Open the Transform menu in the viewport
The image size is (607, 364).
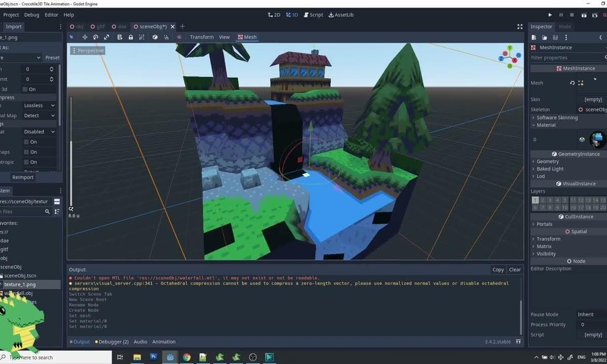click(202, 37)
